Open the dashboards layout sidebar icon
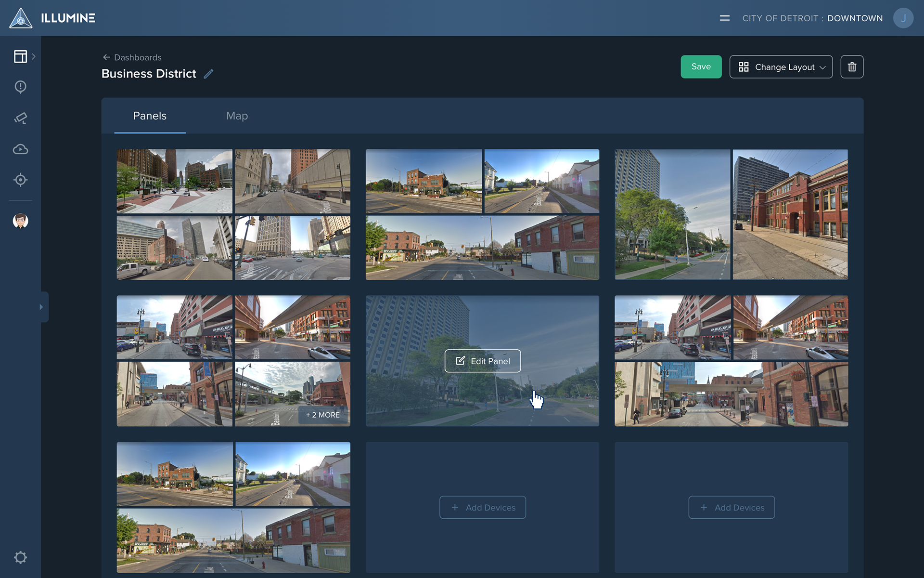The image size is (924, 578). tap(20, 56)
